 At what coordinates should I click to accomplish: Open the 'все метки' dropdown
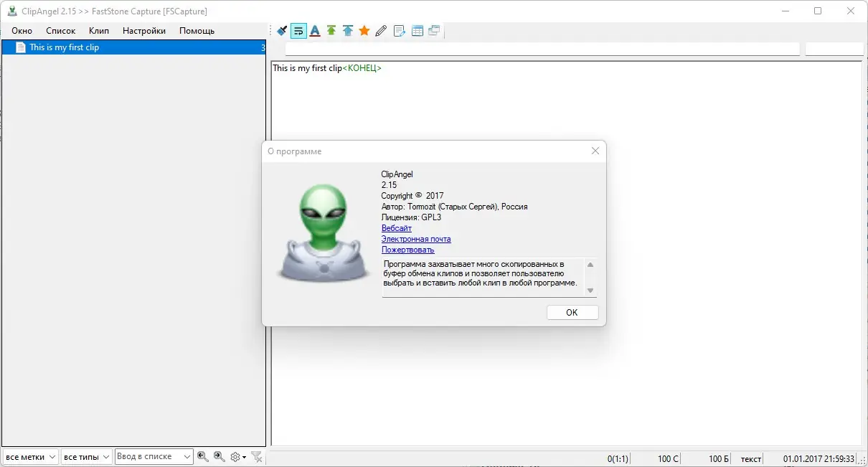point(30,456)
